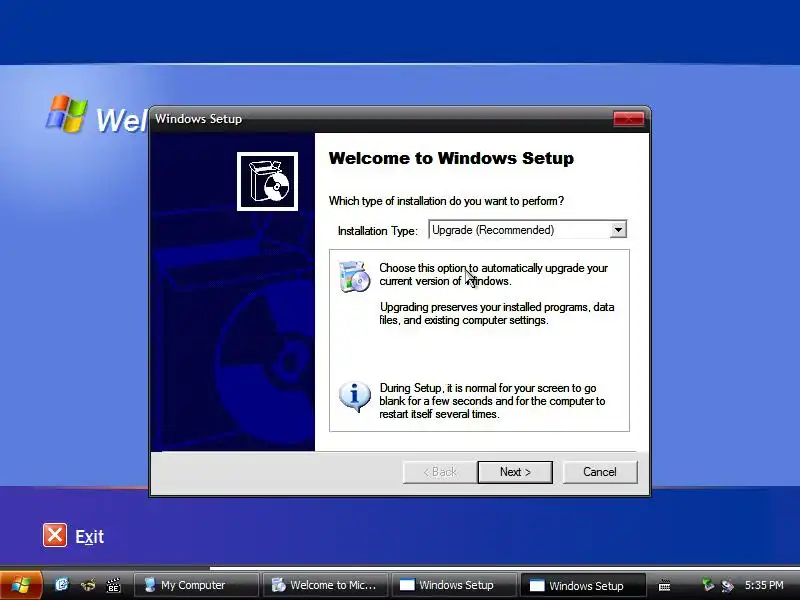
Task: Launch Internet Explorer from Quick Launch
Action: point(62,584)
